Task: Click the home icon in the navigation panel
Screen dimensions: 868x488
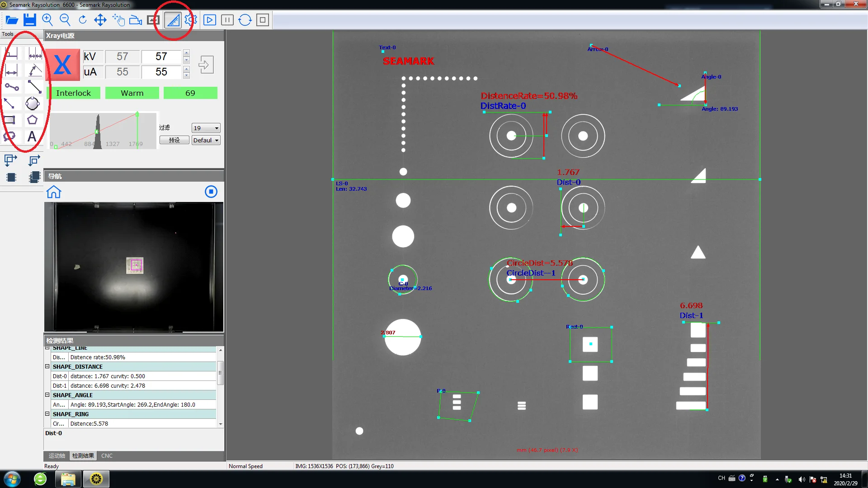Action: coord(53,192)
